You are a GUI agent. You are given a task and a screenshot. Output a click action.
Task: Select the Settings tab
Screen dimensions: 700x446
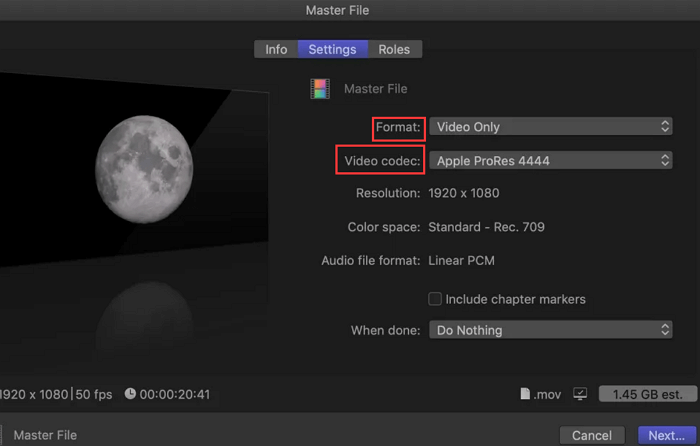point(332,49)
